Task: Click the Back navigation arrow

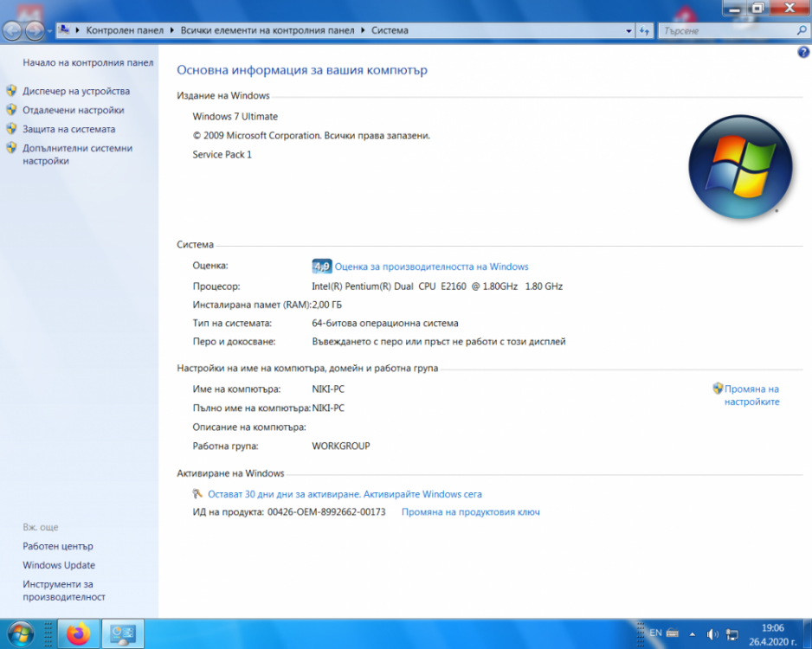Action: pos(13,31)
